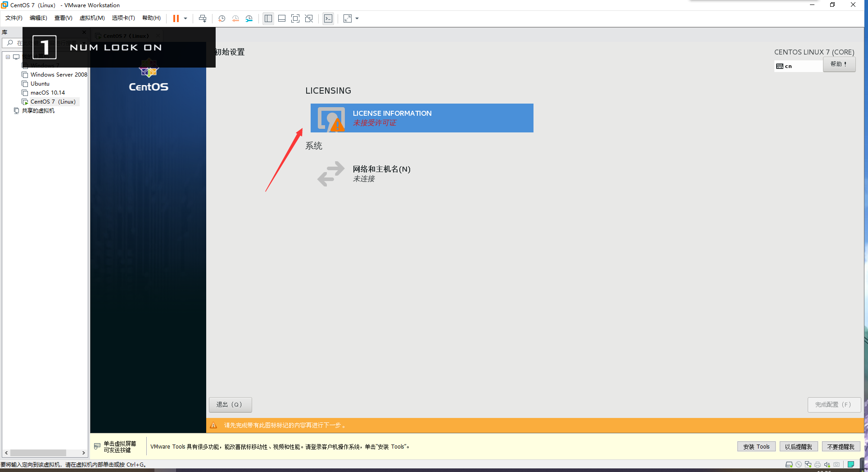Image resolution: width=868 pixels, height=472 pixels.
Task: Click the camera device status icon
Action: pyautogui.click(x=836, y=464)
